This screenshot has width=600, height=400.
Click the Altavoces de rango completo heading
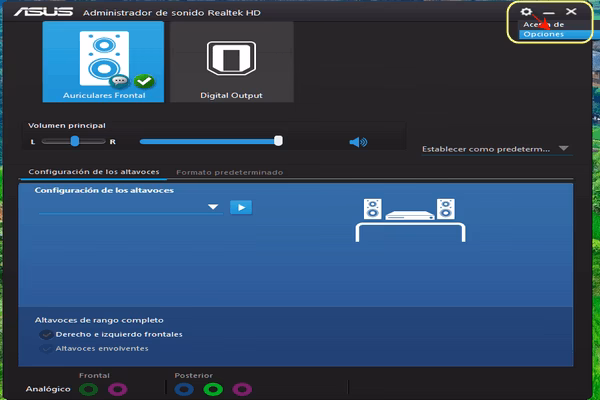coord(99,320)
